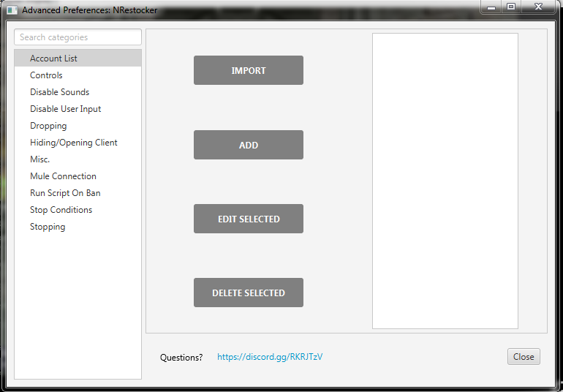The height and width of the screenshot is (392, 563).
Task: Click the IMPORT button
Action: tap(249, 70)
